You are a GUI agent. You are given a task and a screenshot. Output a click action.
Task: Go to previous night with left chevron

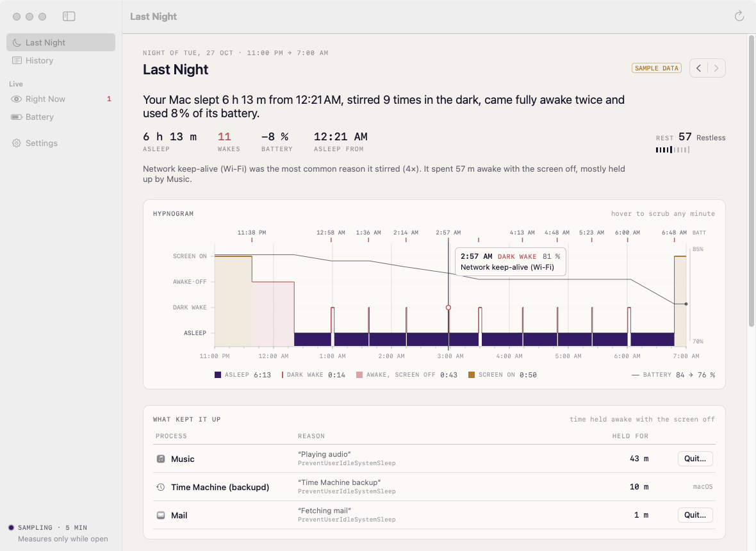coord(698,68)
